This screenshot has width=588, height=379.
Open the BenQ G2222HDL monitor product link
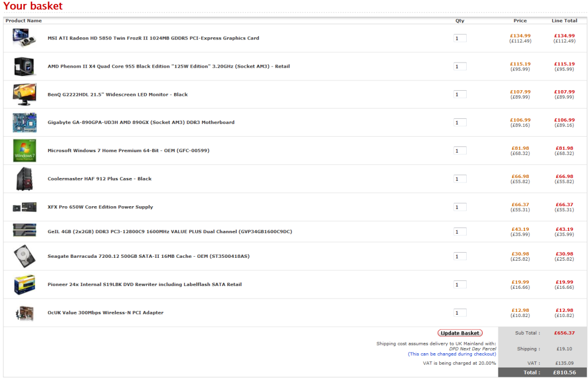[118, 94]
